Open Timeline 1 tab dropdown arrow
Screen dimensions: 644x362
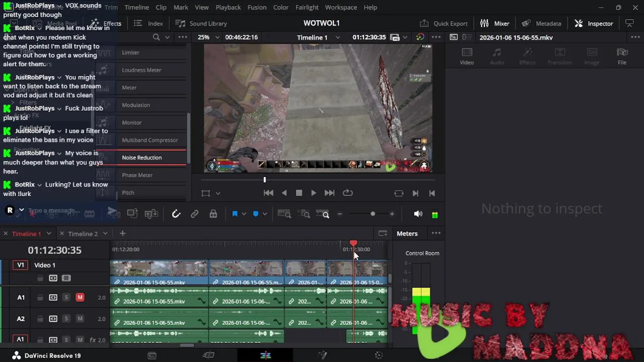pyautogui.click(x=49, y=233)
